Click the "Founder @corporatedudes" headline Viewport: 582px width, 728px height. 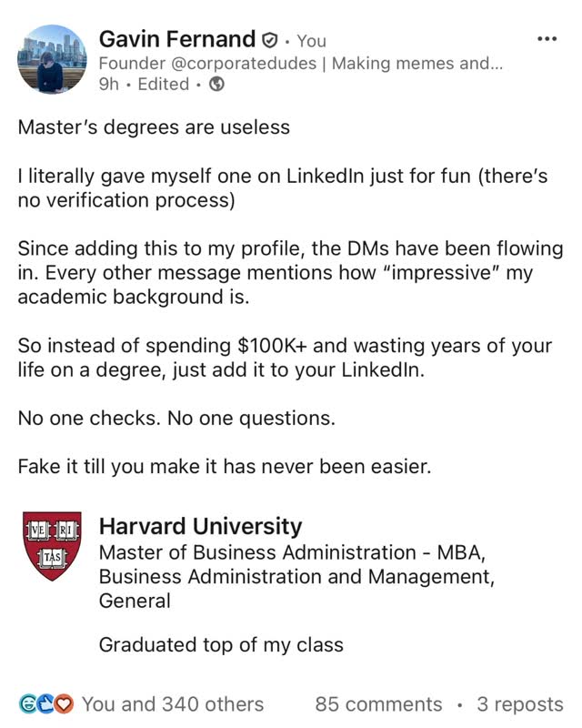[300, 63]
